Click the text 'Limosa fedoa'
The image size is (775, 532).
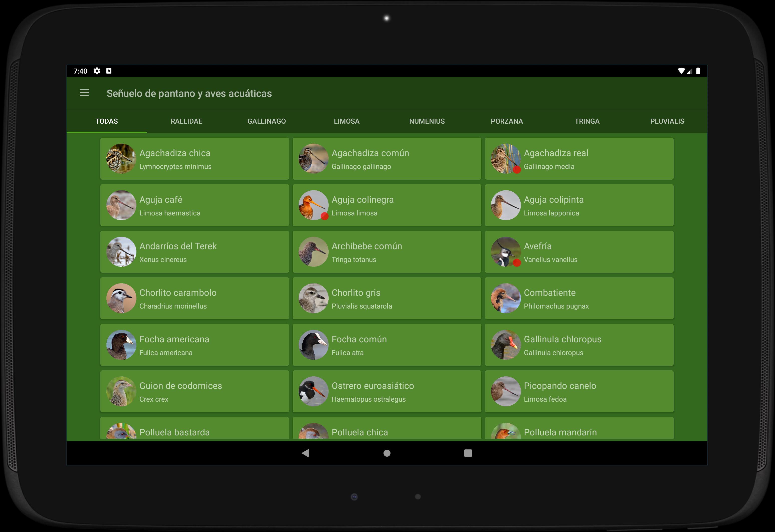pyautogui.click(x=545, y=399)
